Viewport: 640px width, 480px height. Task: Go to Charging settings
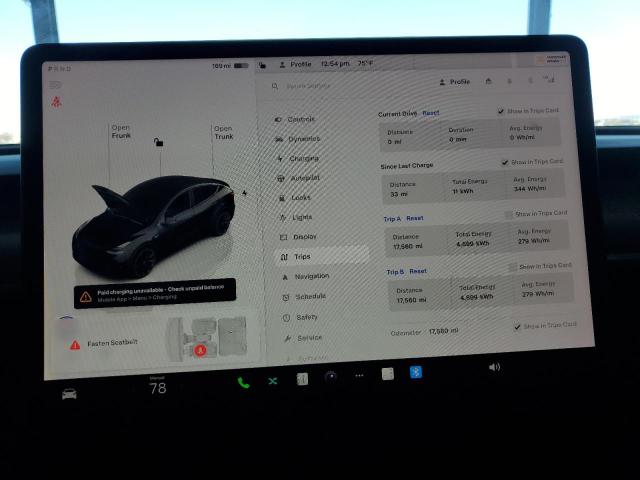coord(298,158)
